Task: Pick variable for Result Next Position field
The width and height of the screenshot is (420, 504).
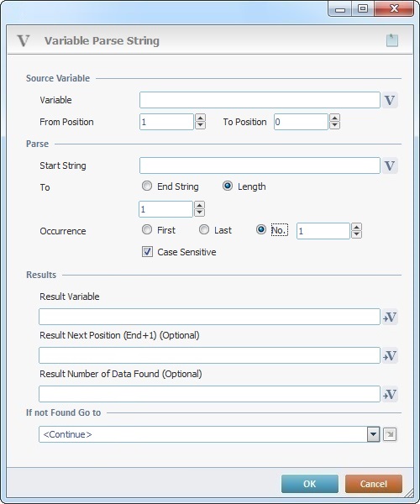Action: tap(390, 356)
